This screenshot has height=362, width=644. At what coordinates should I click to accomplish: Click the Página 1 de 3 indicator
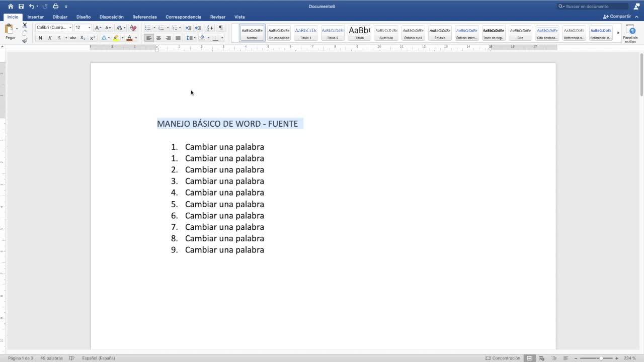click(x=21, y=358)
